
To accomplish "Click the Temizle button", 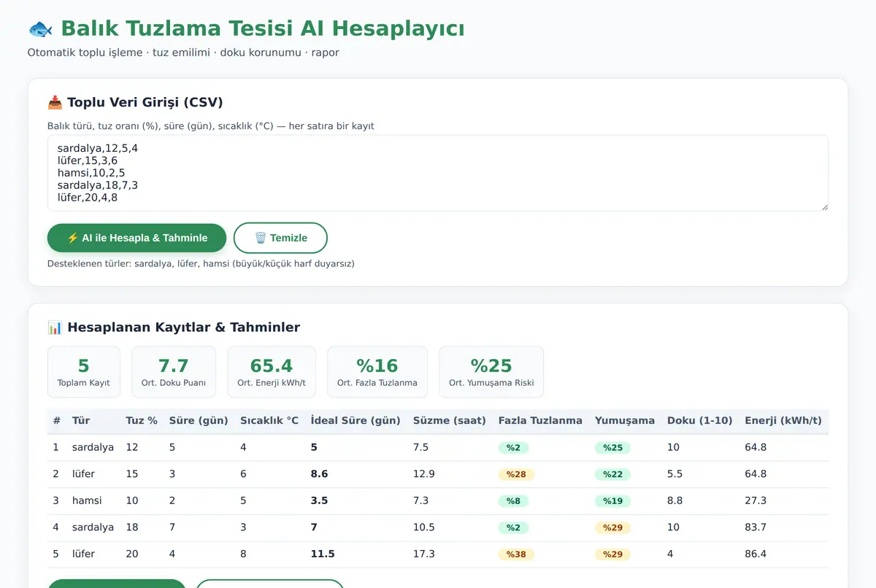I will (x=280, y=238).
